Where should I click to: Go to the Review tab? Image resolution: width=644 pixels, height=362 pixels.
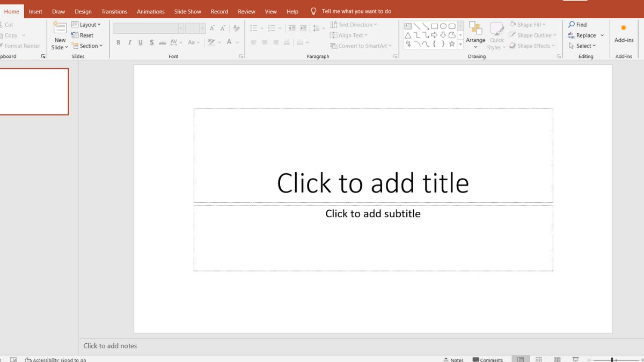[246, 11]
